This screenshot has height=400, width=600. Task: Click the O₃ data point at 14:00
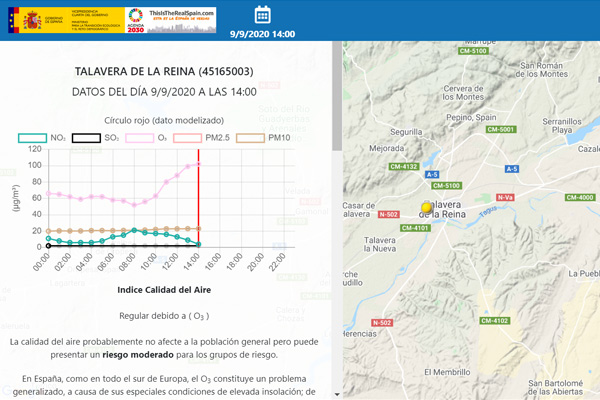click(x=198, y=164)
